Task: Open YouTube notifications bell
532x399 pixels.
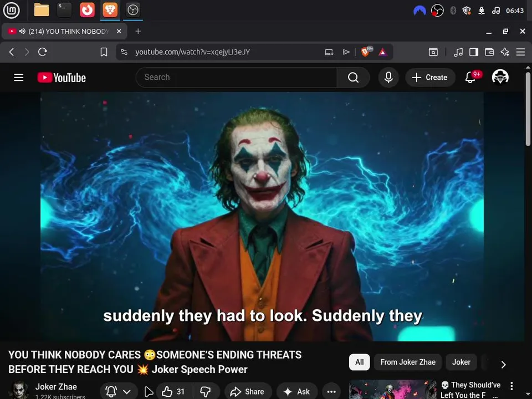Action: [x=470, y=78]
